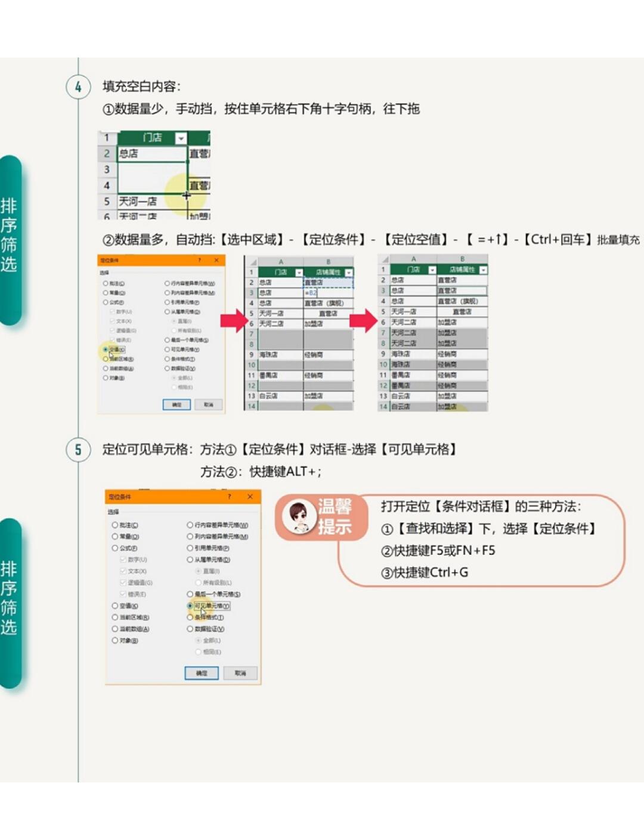Toggle 逻辑值(G) checkbox in step 5 dialog
644x840 pixels.
[x=123, y=582]
